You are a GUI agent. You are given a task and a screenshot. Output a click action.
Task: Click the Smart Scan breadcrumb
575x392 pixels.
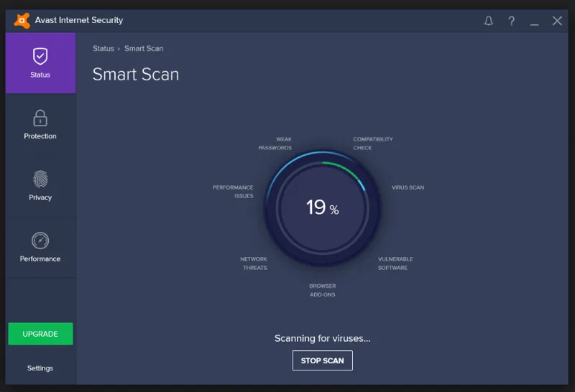[x=144, y=48]
